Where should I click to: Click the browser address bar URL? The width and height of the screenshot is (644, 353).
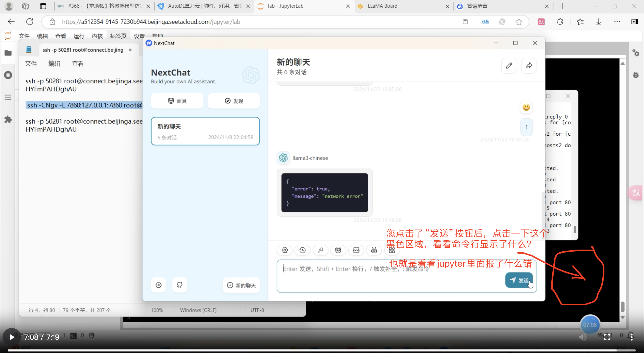pyautogui.click(x=151, y=22)
